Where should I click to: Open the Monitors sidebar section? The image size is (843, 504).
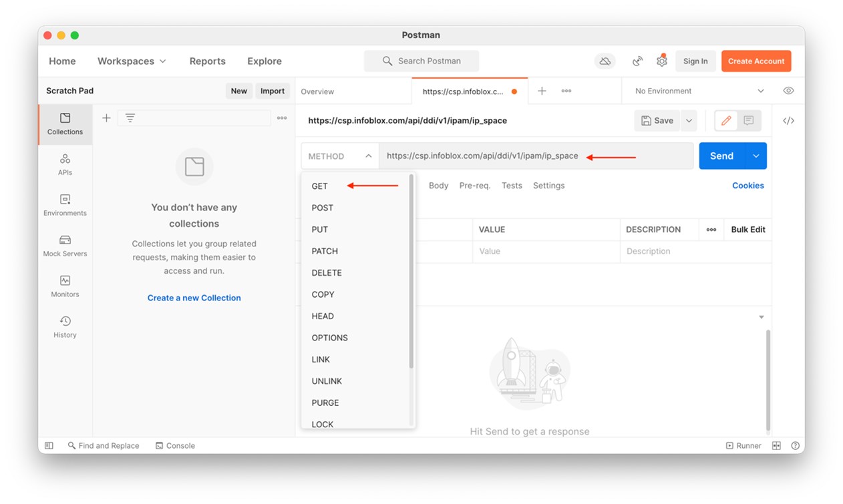tap(65, 286)
